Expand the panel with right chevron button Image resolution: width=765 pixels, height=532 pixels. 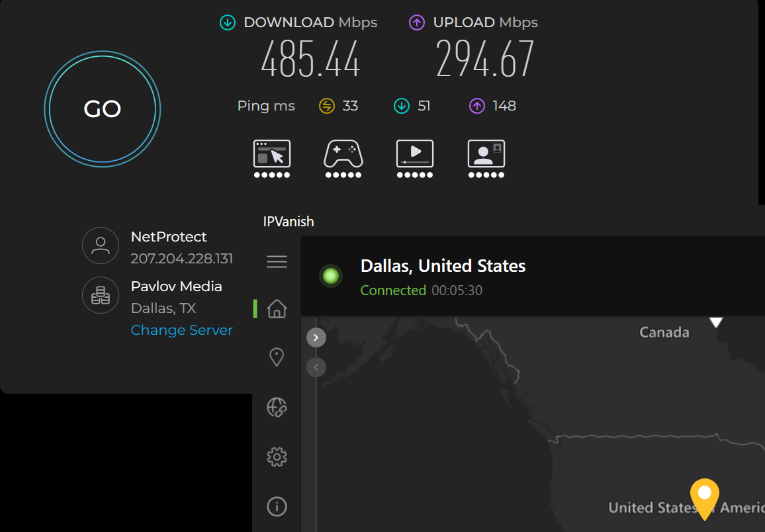pyautogui.click(x=316, y=337)
